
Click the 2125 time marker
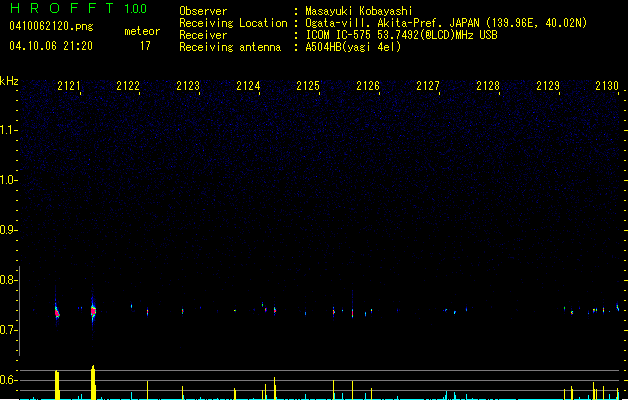point(308,86)
